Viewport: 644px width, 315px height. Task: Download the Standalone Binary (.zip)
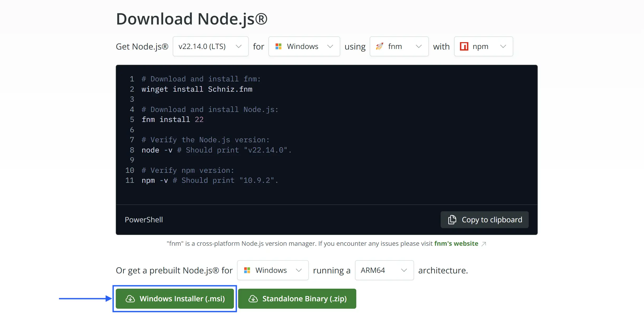coord(297,299)
